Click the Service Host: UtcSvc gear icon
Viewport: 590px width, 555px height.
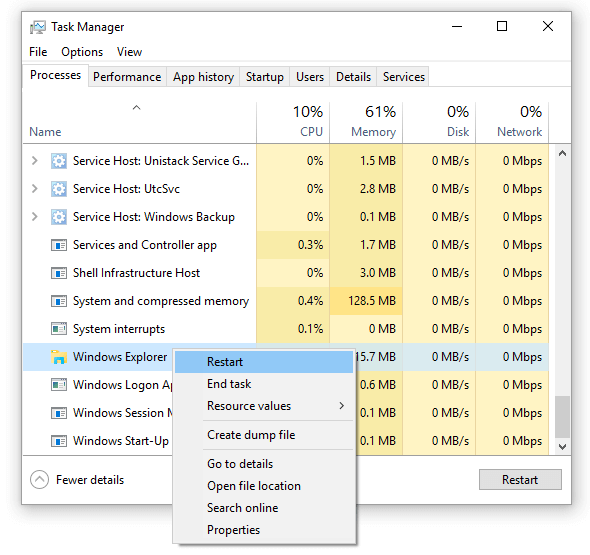pyautogui.click(x=59, y=189)
